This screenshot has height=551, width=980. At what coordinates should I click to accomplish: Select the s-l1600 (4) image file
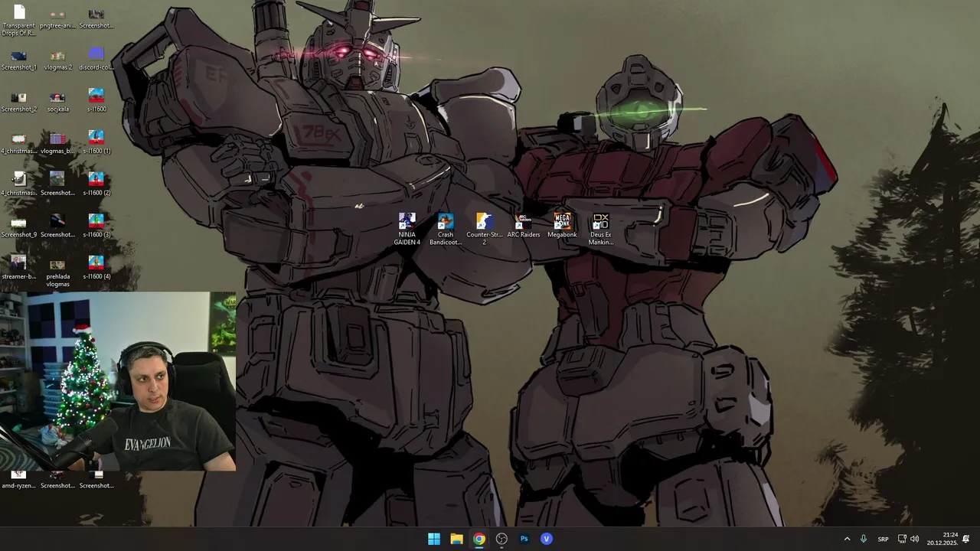(x=96, y=268)
